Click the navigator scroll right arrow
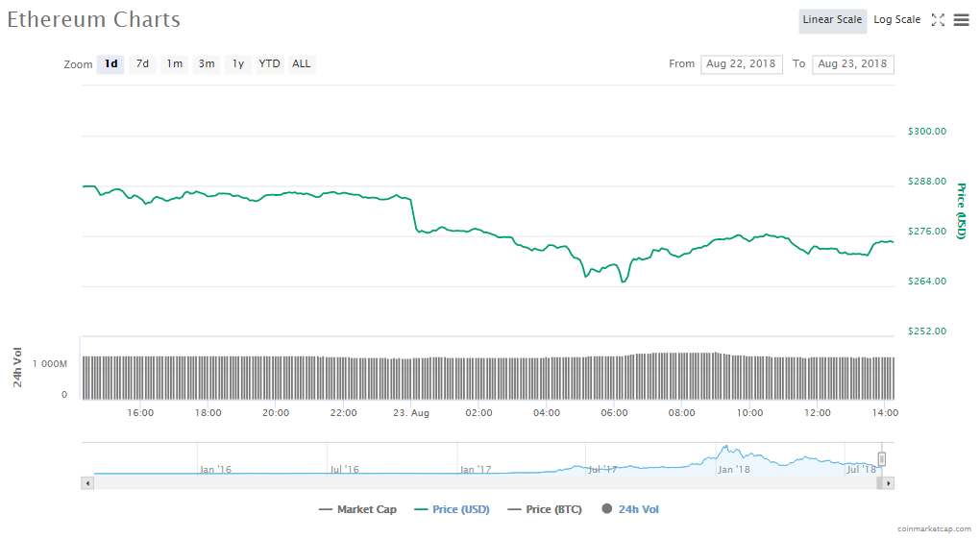Viewport: 980px width, 540px height. tap(889, 482)
